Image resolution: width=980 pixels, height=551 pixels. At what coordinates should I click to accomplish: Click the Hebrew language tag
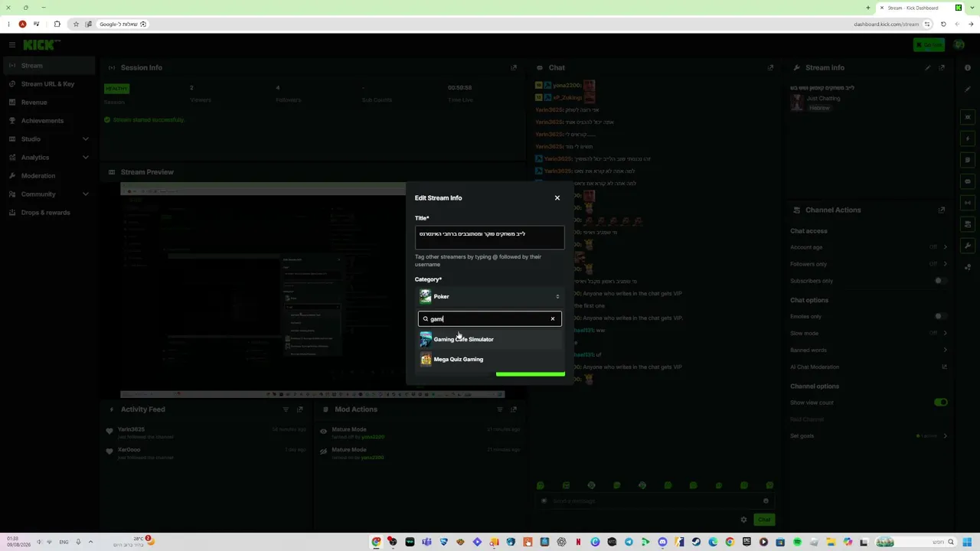[819, 108]
